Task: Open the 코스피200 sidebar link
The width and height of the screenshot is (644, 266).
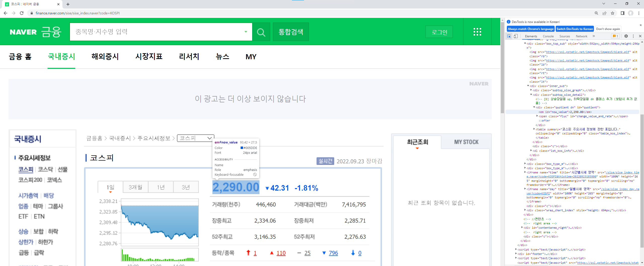Action: [x=30, y=180]
